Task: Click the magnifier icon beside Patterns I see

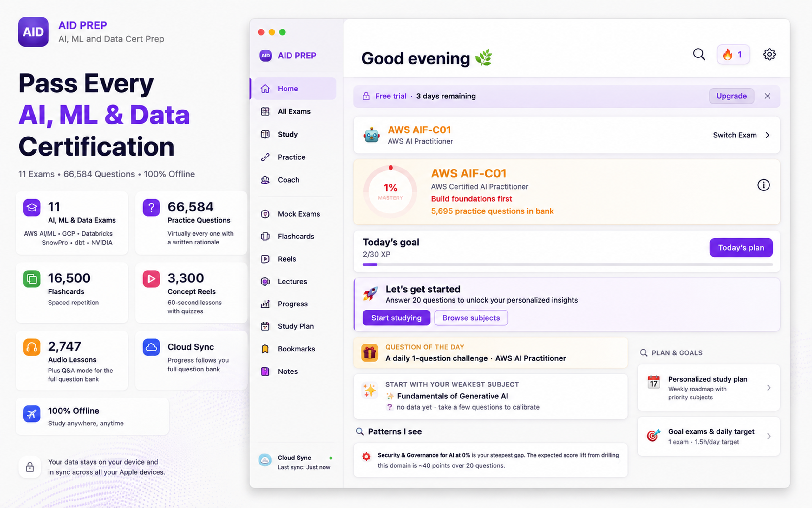Action: [x=360, y=431]
